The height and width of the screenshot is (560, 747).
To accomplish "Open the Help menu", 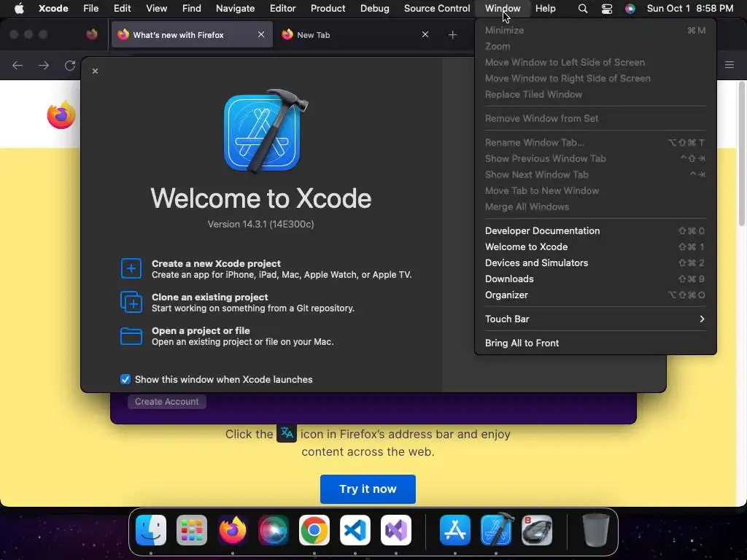I will [x=545, y=9].
